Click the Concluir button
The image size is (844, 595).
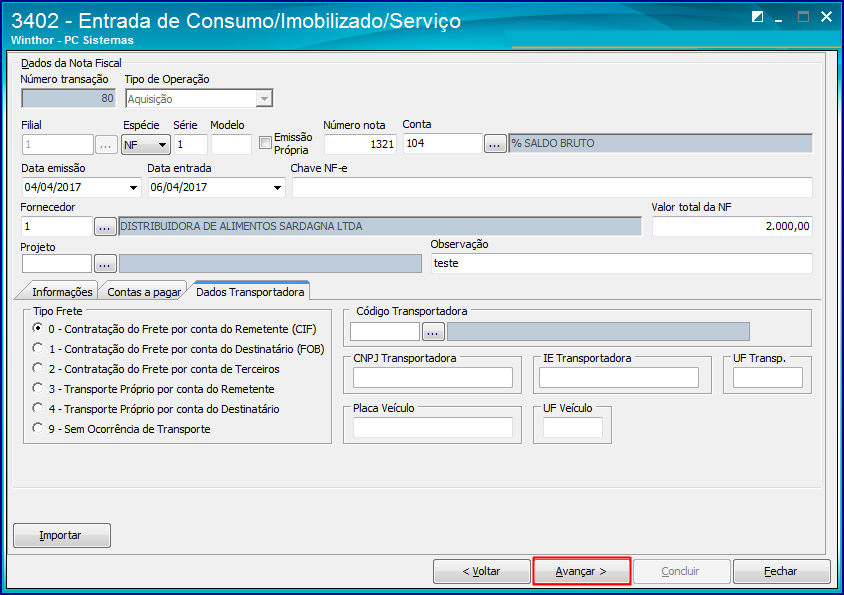[681, 571]
